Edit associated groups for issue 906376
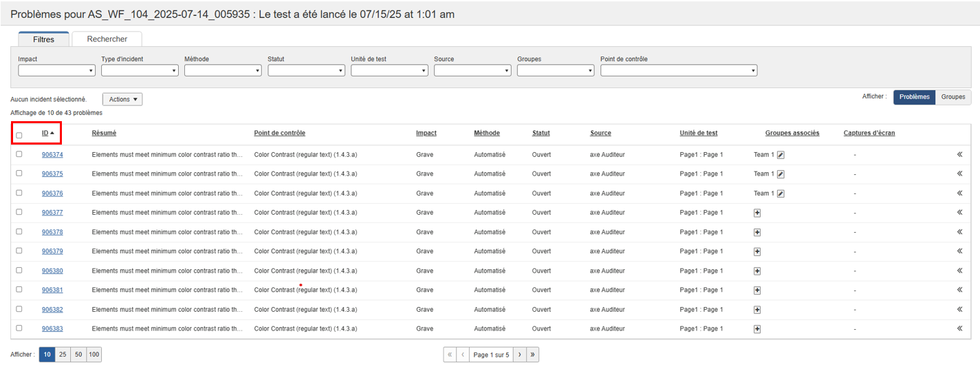 (x=781, y=193)
